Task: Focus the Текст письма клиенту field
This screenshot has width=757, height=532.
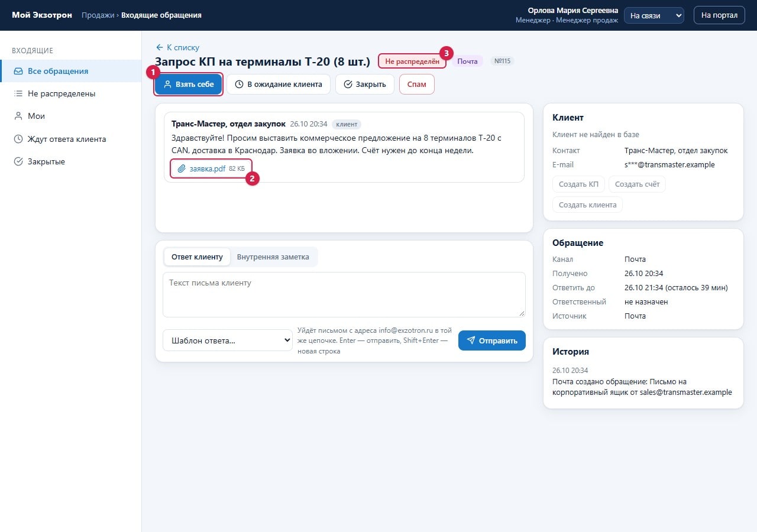Action: pos(344,294)
